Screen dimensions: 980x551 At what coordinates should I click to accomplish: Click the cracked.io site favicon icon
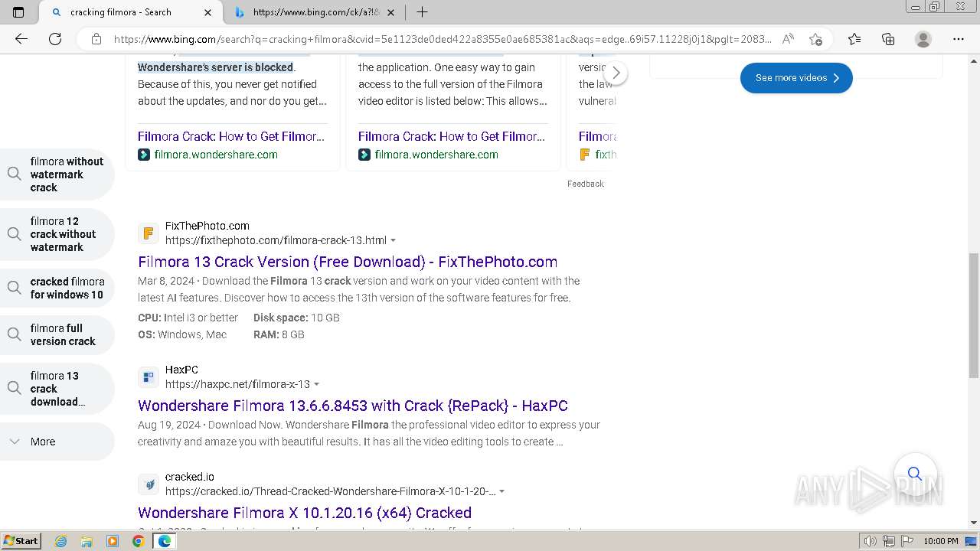[x=149, y=484]
